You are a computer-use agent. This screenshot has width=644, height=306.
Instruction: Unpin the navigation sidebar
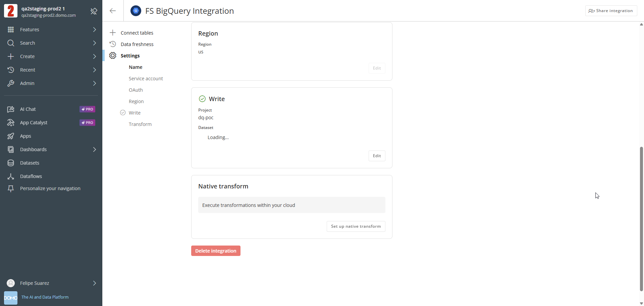coord(94,11)
